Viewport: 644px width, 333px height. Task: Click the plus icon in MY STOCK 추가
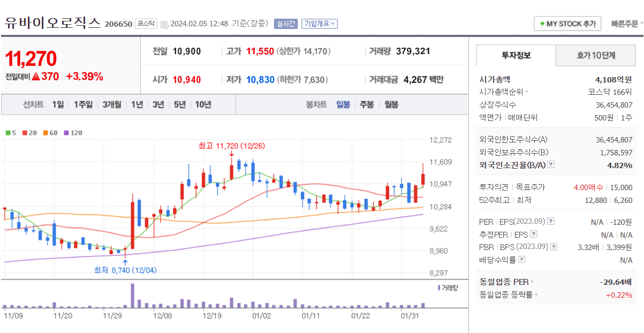(542, 24)
